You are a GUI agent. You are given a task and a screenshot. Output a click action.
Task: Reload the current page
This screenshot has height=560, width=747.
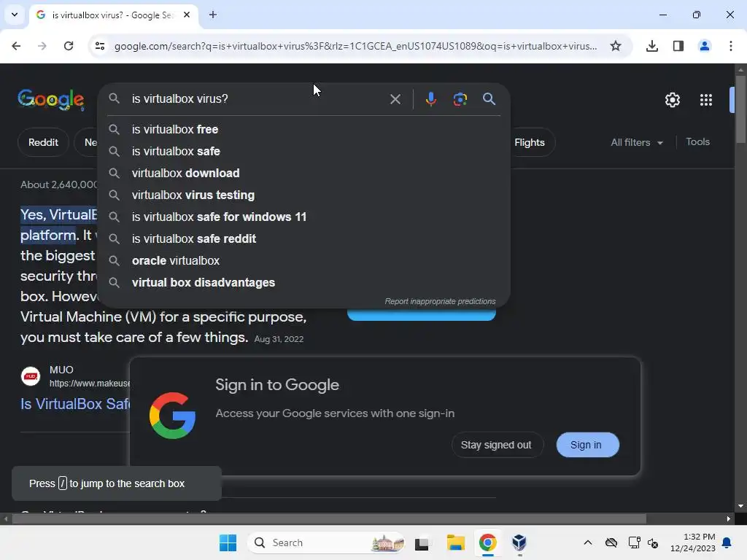click(69, 46)
